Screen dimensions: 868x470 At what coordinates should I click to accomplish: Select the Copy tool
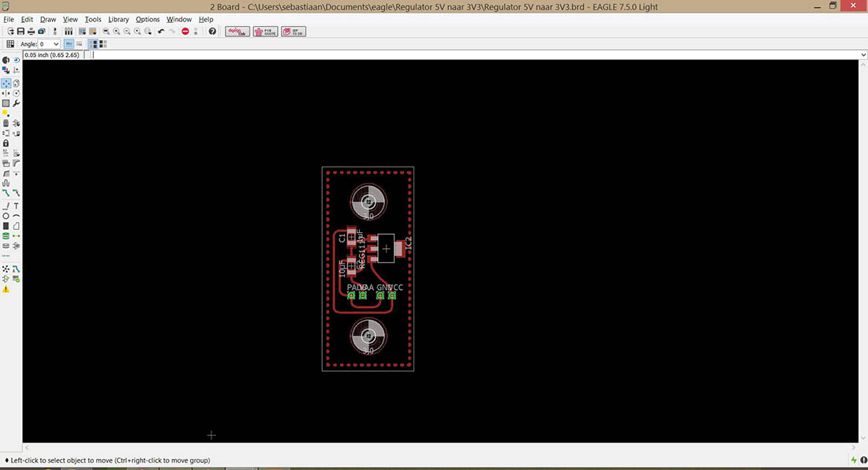[16, 83]
